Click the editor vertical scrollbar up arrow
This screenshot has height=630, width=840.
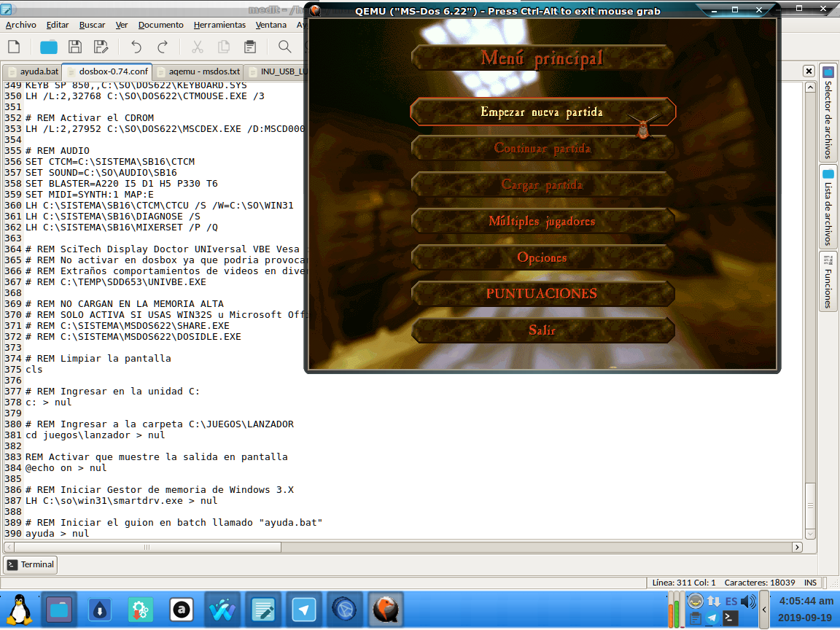pyautogui.click(x=810, y=87)
